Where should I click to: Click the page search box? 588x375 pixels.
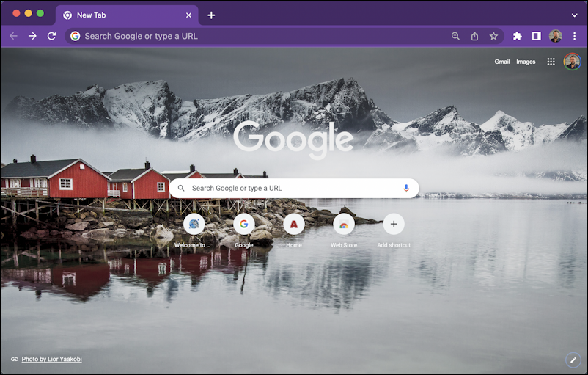pos(294,188)
